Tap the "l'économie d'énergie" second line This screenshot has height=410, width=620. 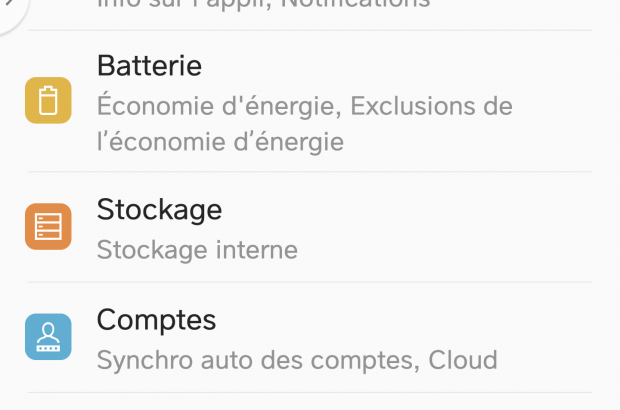[220, 142]
